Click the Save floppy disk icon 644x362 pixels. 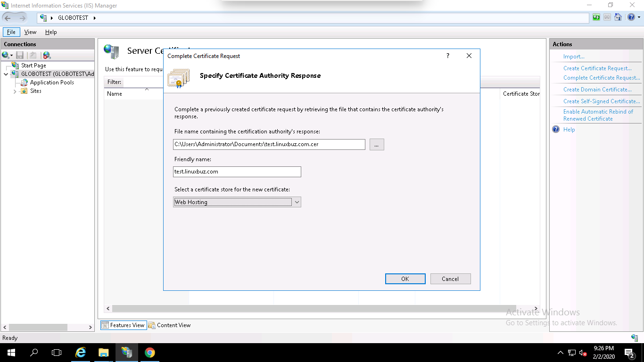click(20, 55)
